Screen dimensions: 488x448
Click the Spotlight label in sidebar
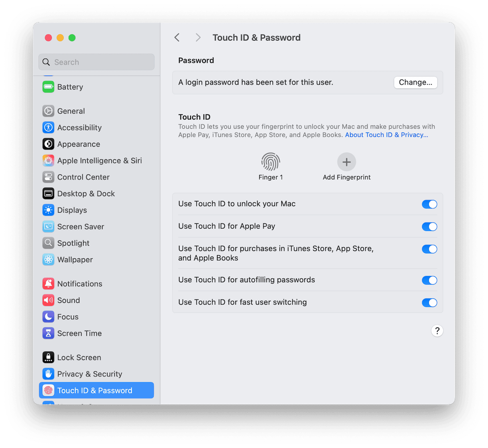tap(73, 243)
